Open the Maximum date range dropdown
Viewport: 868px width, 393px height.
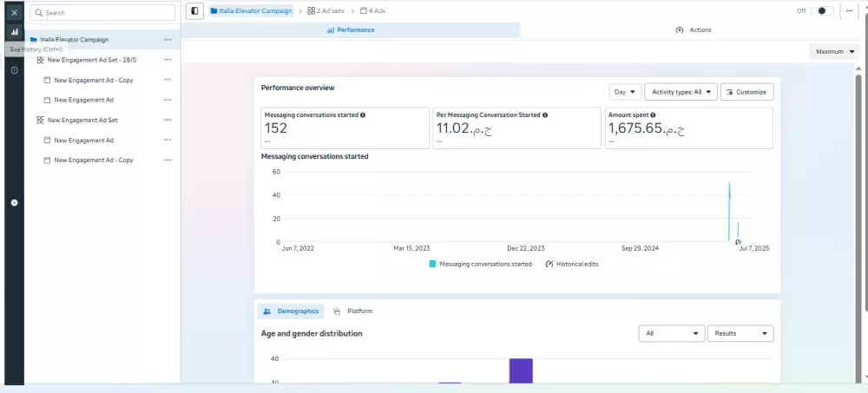pos(835,51)
